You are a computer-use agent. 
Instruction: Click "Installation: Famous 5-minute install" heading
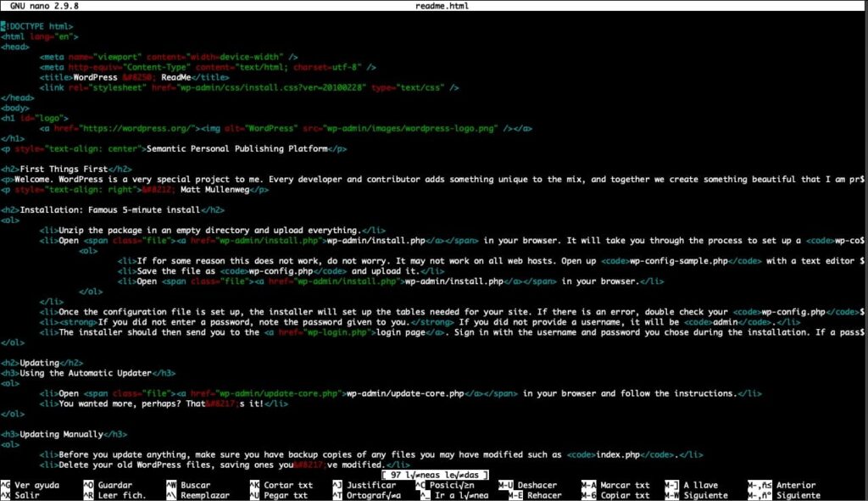click(109, 210)
